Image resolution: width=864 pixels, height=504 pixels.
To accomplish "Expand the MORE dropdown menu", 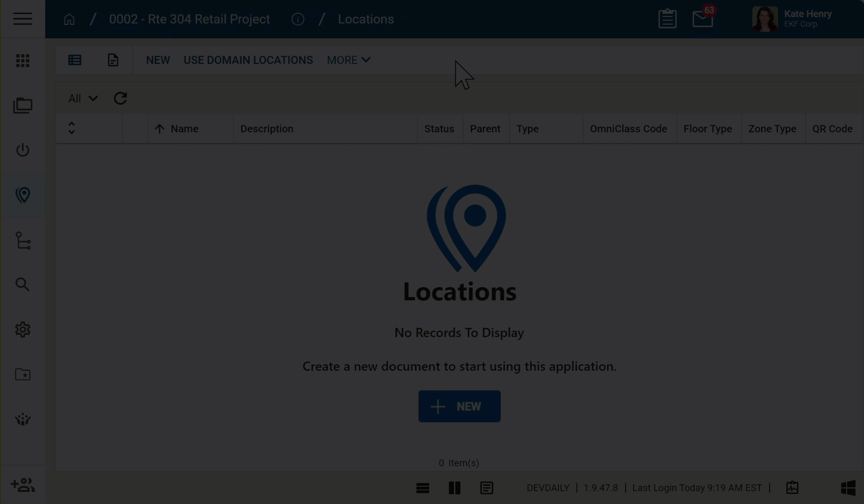I will [348, 60].
